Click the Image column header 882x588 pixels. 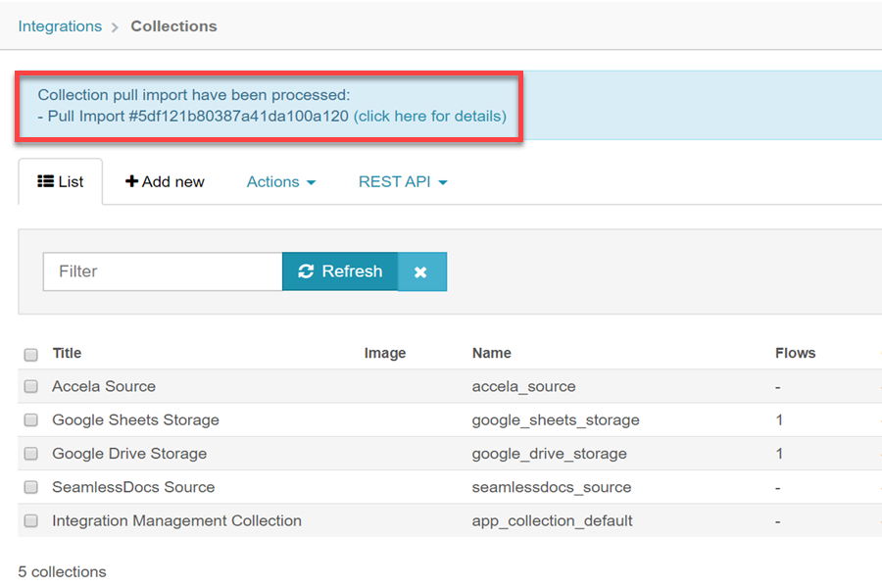point(385,353)
